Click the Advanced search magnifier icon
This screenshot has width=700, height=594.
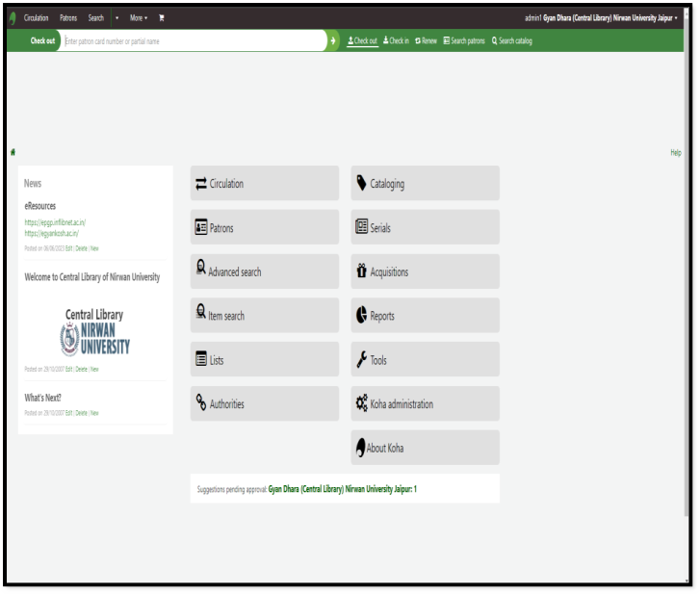(x=201, y=268)
